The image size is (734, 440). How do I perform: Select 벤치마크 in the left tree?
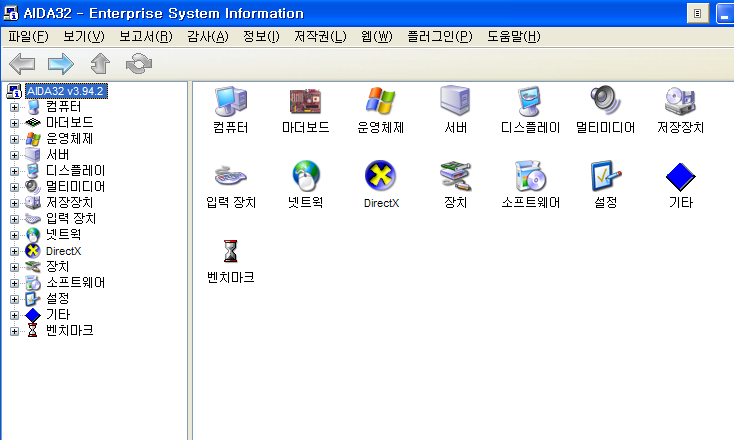pyautogui.click(x=69, y=331)
